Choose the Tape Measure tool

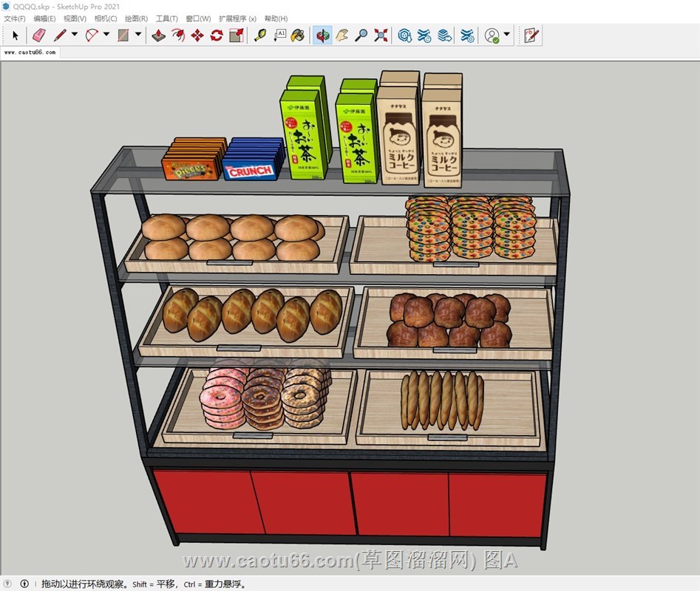260,35
